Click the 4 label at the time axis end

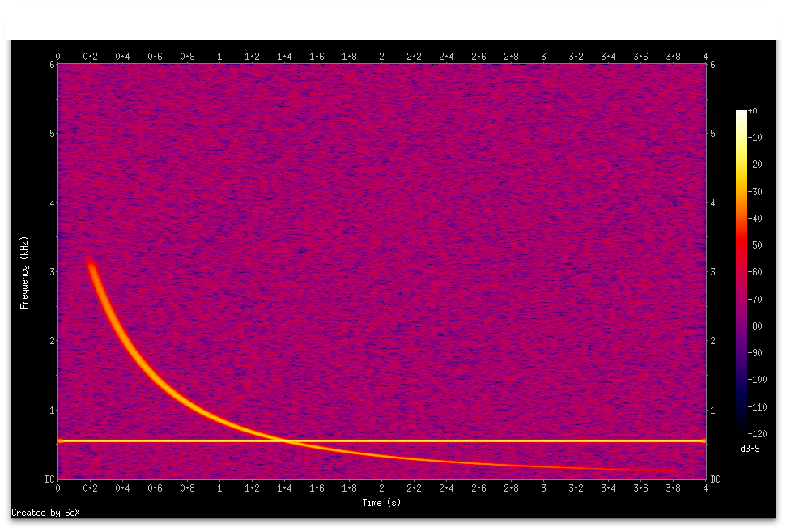pyautogui.click(x=704, y=489)
